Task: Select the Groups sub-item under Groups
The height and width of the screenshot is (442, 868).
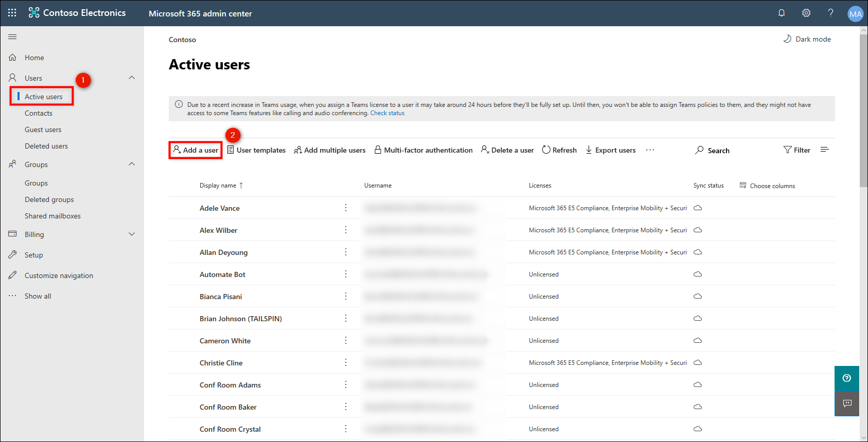Action: point(36,183)
